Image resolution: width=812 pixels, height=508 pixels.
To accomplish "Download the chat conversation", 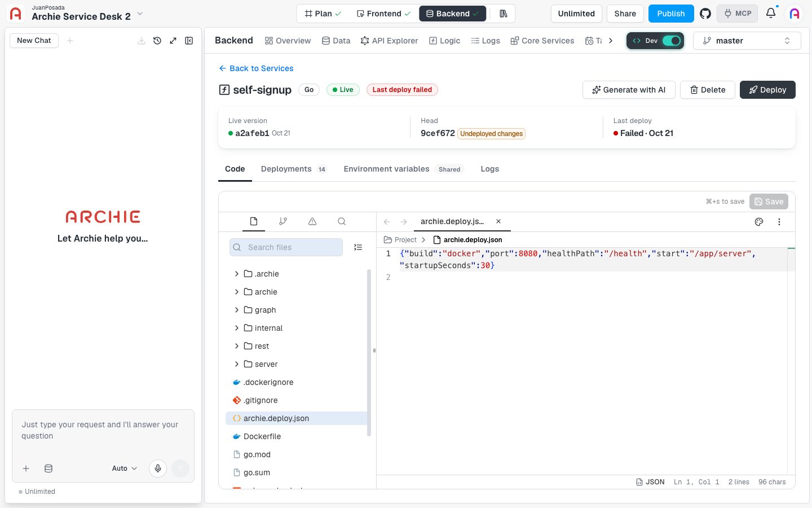I will (x=142, y=41).
